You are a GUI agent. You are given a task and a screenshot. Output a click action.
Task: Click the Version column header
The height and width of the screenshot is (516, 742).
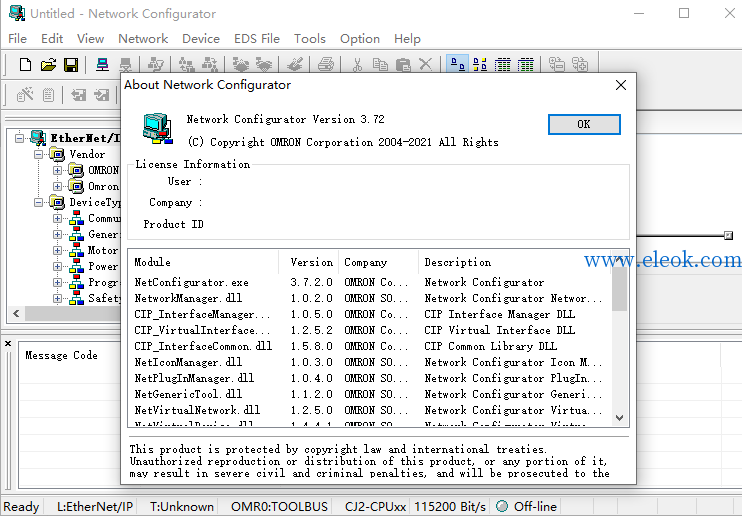point(308,262)
